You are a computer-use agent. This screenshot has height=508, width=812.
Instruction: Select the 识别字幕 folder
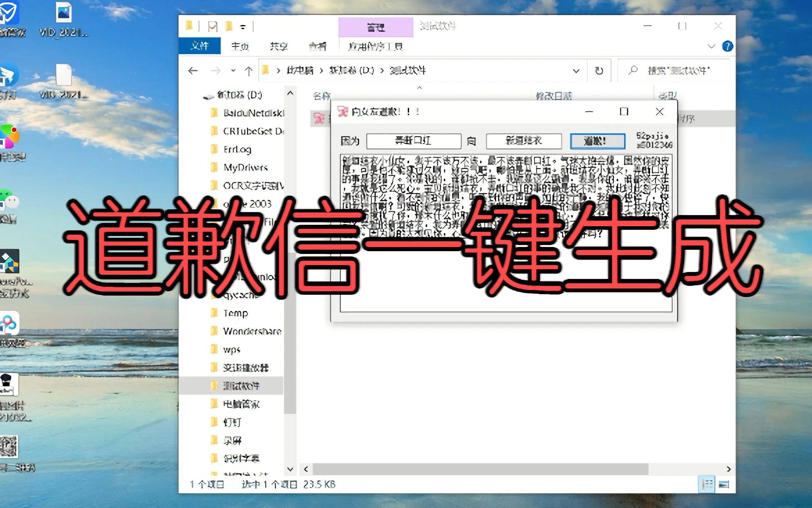point(235,459)
